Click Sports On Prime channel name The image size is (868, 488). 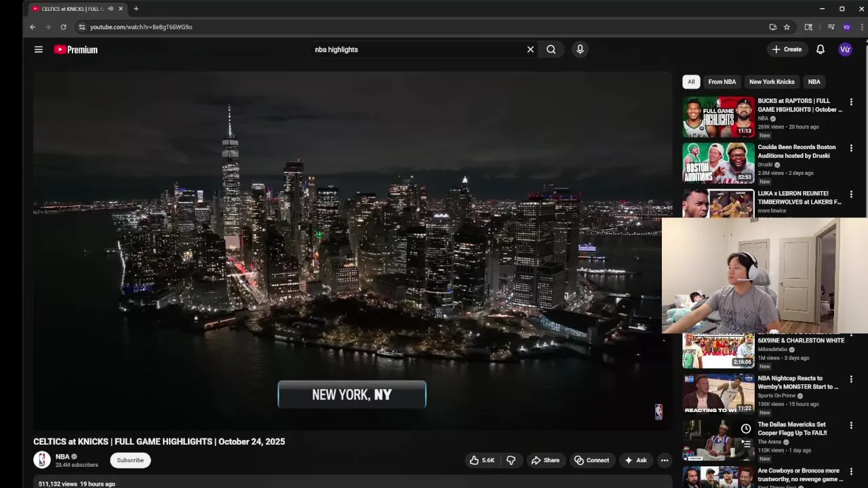tap(776, 396)
